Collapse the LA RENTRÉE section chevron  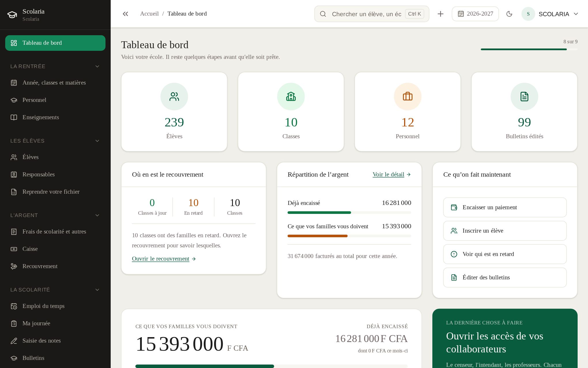pos(97,66)
